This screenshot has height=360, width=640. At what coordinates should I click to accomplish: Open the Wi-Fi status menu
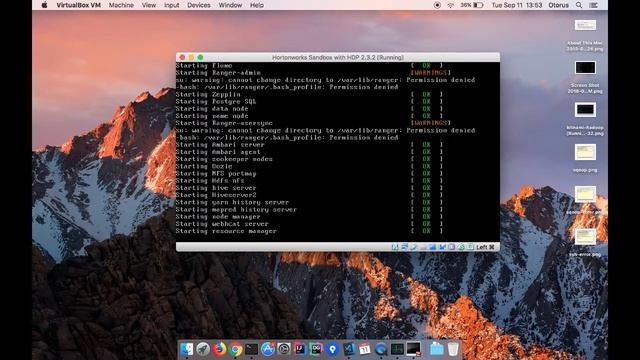pyautogui.click(x=451, y=5)
